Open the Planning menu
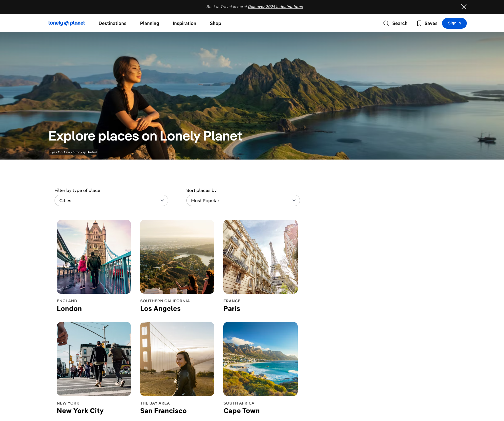 click(149, 23)
